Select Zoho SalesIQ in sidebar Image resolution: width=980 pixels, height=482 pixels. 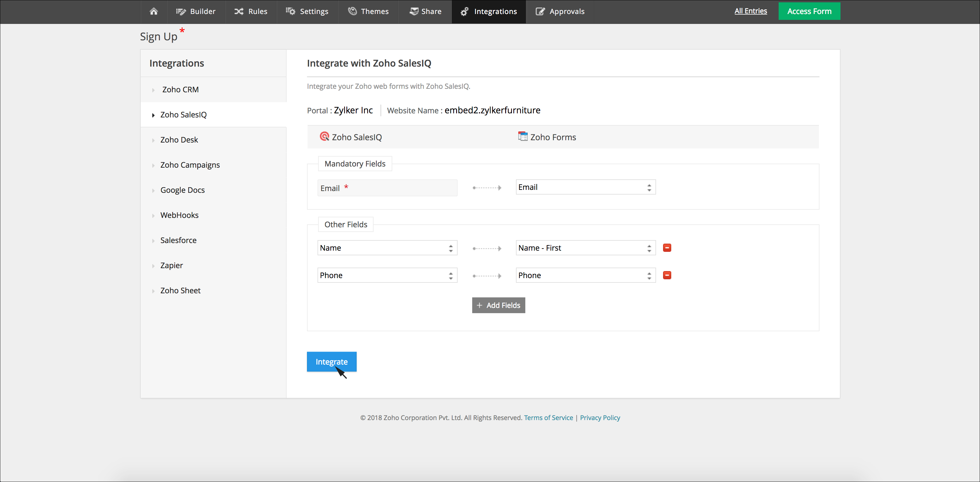click(213, 115)
